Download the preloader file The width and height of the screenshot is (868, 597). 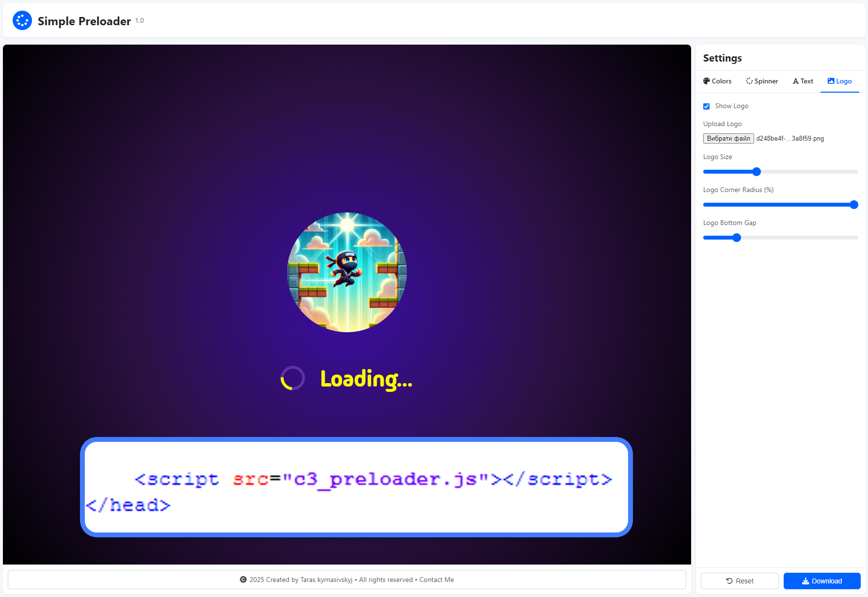[x=822, y=581]
